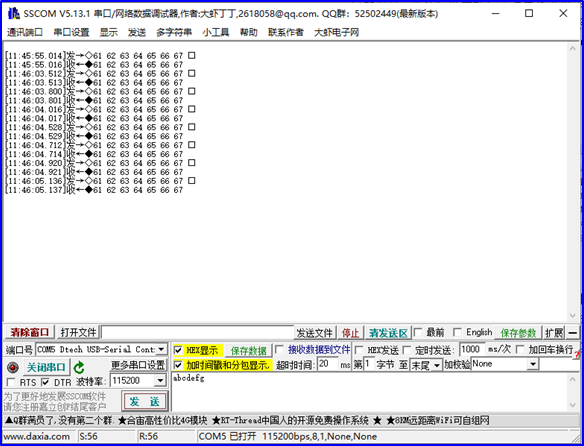
Task: Maximize the SSCOM window
Action: point(529,13)
